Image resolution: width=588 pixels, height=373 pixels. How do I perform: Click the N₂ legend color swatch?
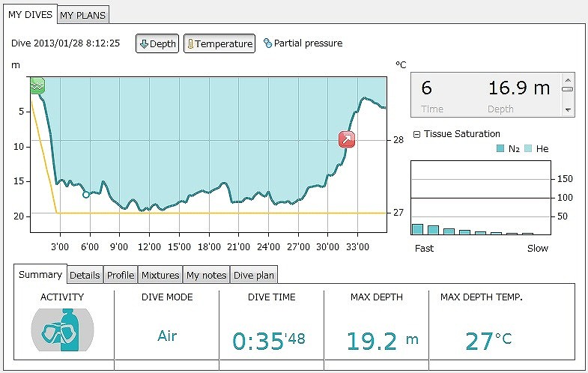pyautogui.click(x=500, y=149)
